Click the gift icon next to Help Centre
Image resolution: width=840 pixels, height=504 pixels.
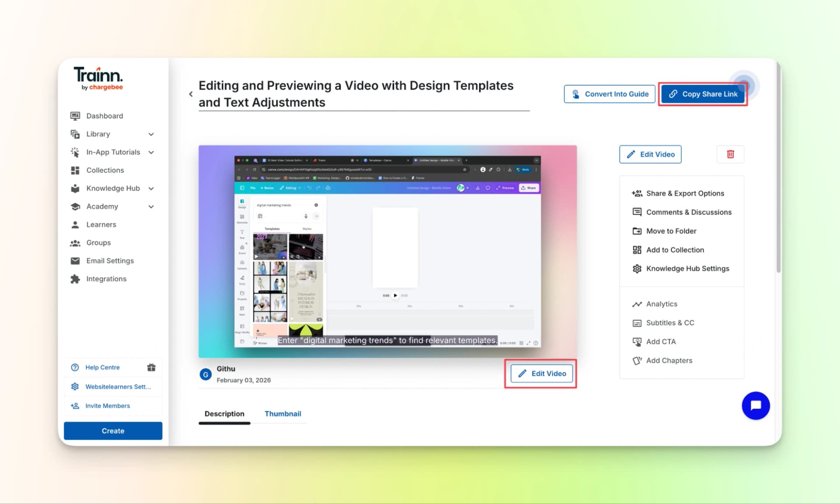click(151, 367)
